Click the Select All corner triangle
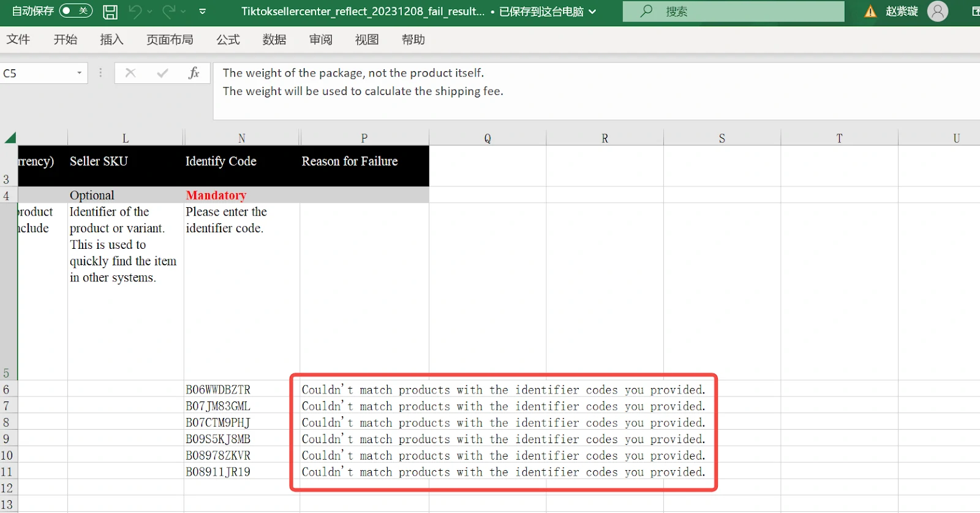The width and height of the screenshot is (980, 513). 10,138
